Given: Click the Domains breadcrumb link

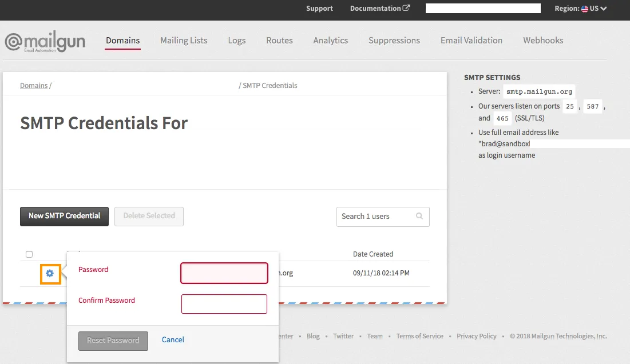Looking at the screenshot, I should tap(34, 86).
